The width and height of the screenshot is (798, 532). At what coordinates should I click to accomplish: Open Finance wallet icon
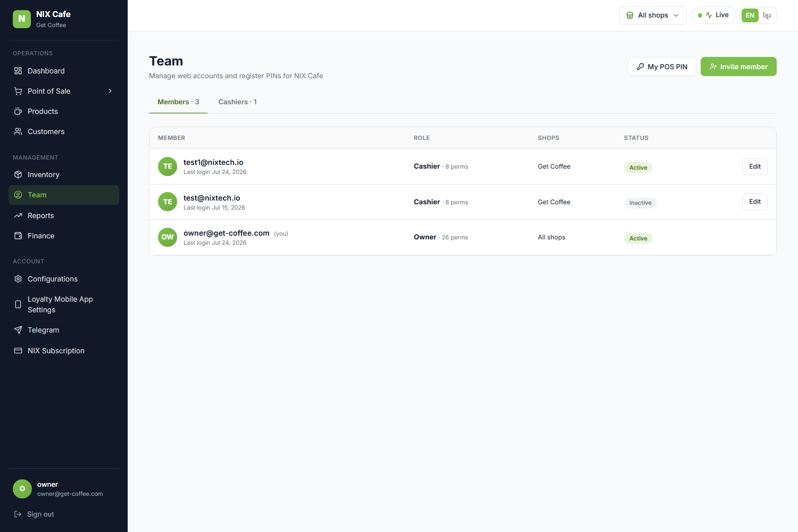pyautogui.click(x=18, y=236)
